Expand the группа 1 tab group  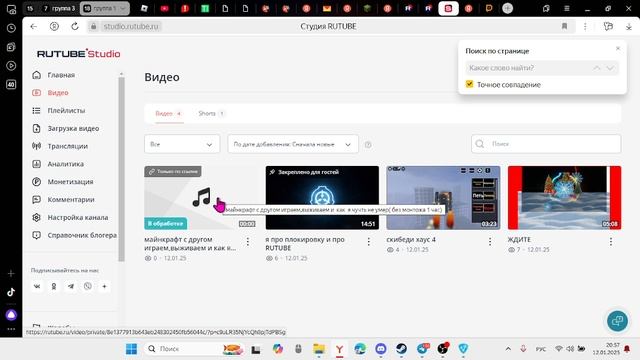coord(105,8)
